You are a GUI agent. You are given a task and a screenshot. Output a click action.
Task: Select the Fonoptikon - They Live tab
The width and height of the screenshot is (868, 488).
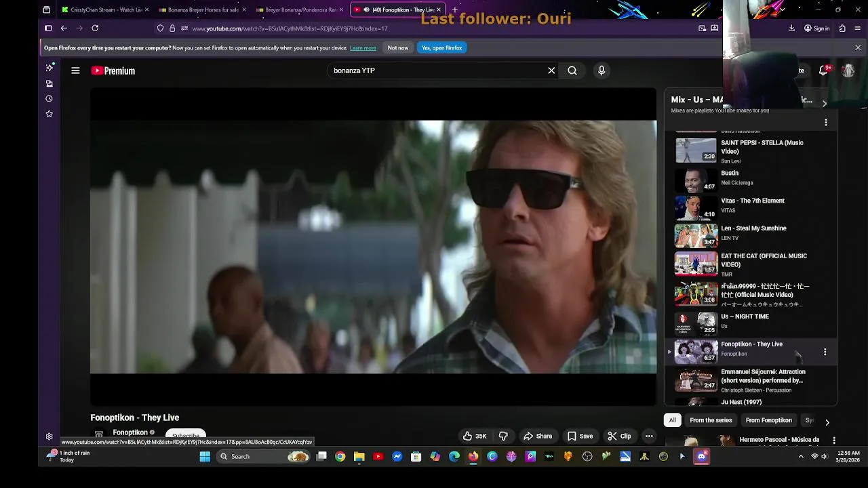(398, 10)
